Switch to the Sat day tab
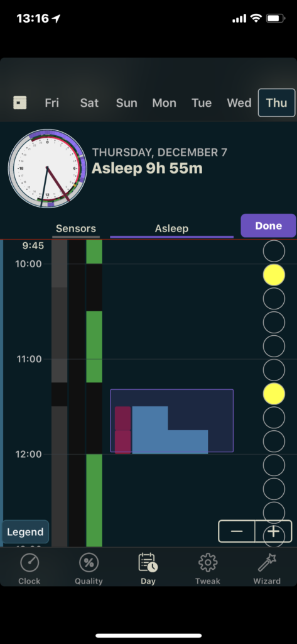Screen dimensions: 297x644 coord(89,103)
